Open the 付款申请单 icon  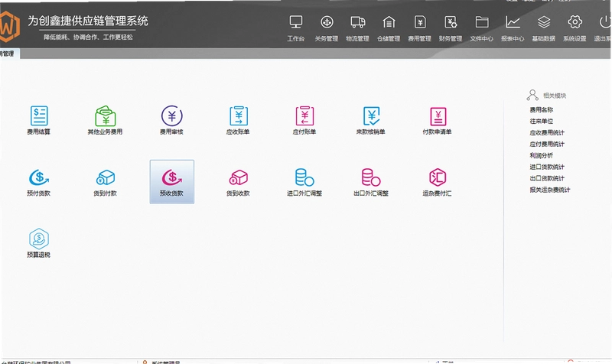(x=438, y=116)
